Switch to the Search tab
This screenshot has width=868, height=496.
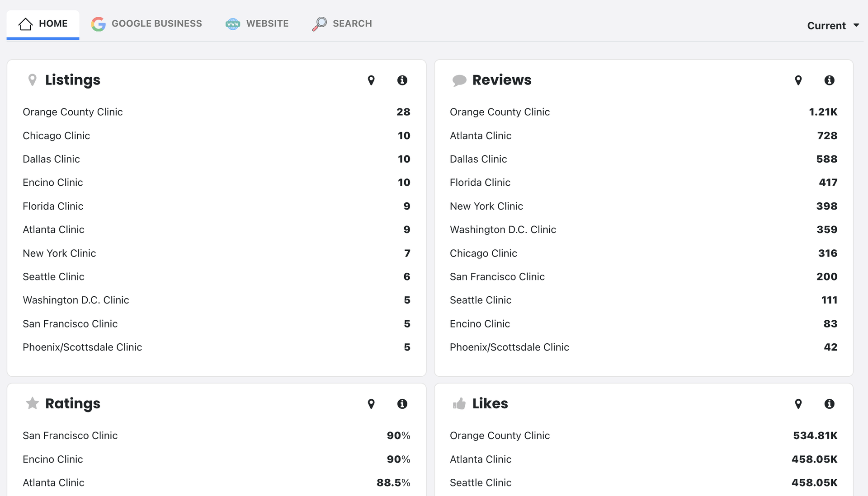343,23
